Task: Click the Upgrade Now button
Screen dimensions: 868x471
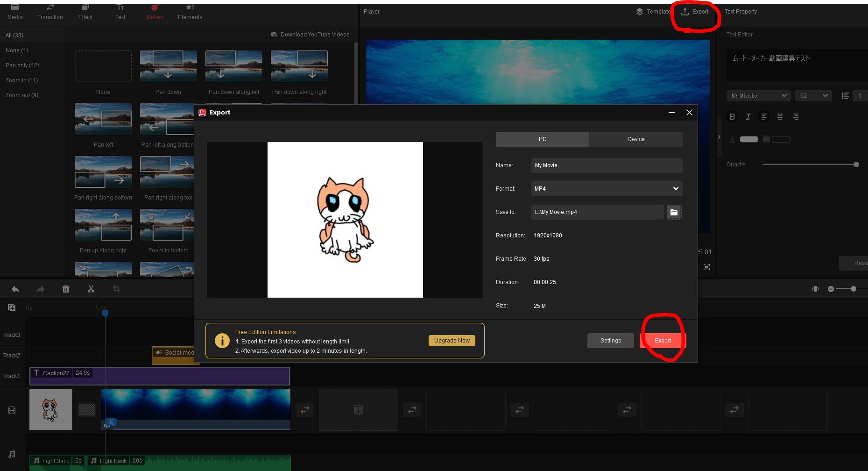Action: tap(452, 341)
